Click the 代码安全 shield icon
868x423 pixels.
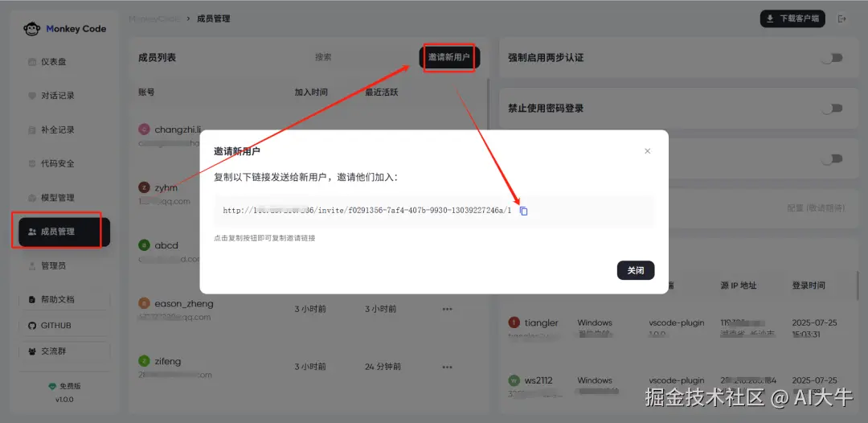pyautogui.click(x=32, y=164)
